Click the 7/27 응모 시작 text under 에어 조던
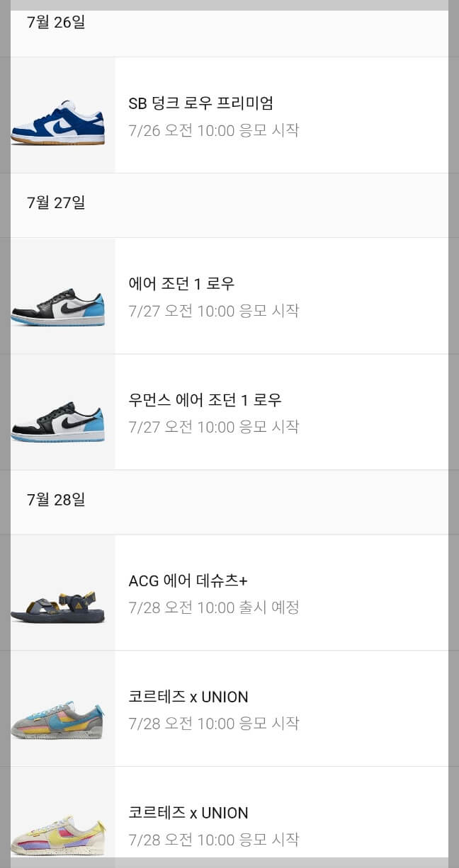 [215, 311]
